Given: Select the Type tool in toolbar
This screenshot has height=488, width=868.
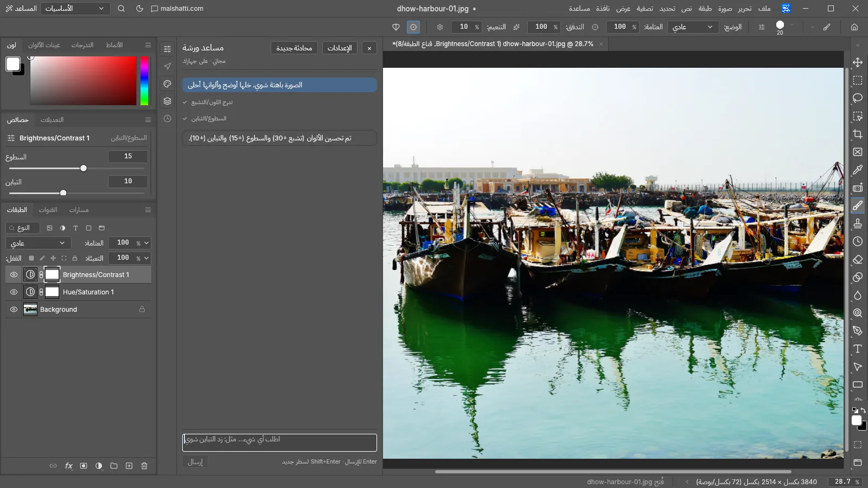Looking at the screenshot, I should (x=858, y=349).
